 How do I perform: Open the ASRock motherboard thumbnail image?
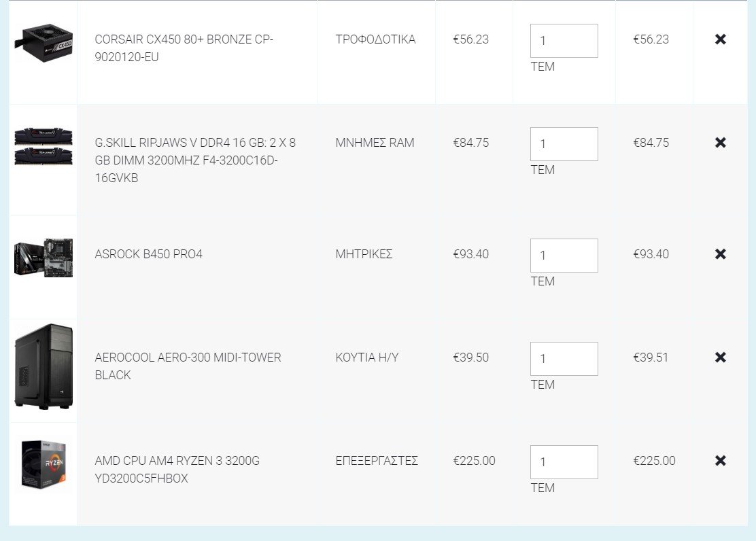[44, 258]
